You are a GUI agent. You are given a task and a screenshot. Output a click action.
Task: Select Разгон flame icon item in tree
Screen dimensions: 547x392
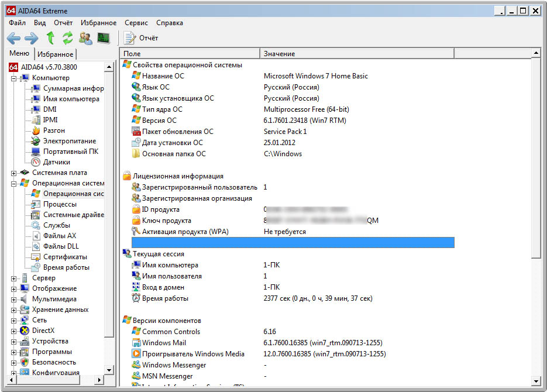coord(54,130)
